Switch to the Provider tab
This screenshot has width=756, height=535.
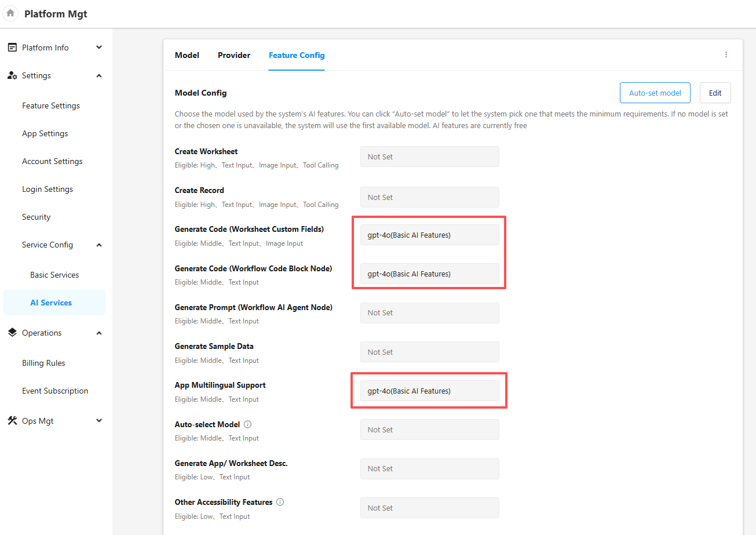point(234,55)
